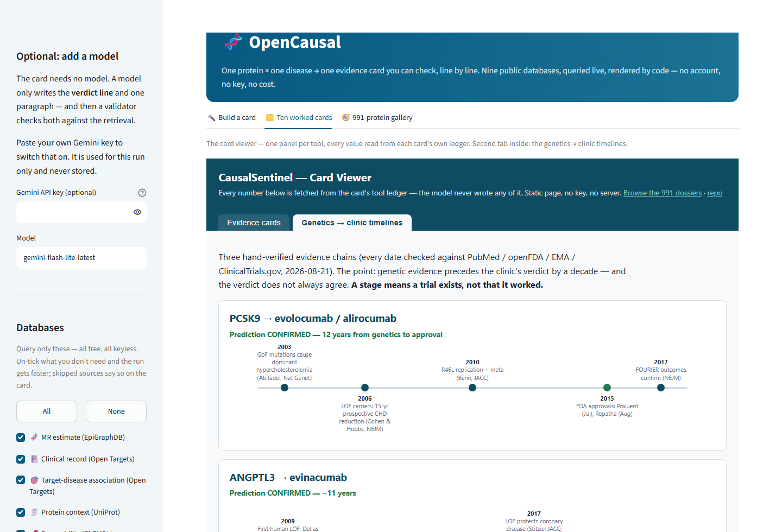
Task: Click the CausalSentinel — Card Viewer title
Action: pyautogui.click(x=295, y=178)
